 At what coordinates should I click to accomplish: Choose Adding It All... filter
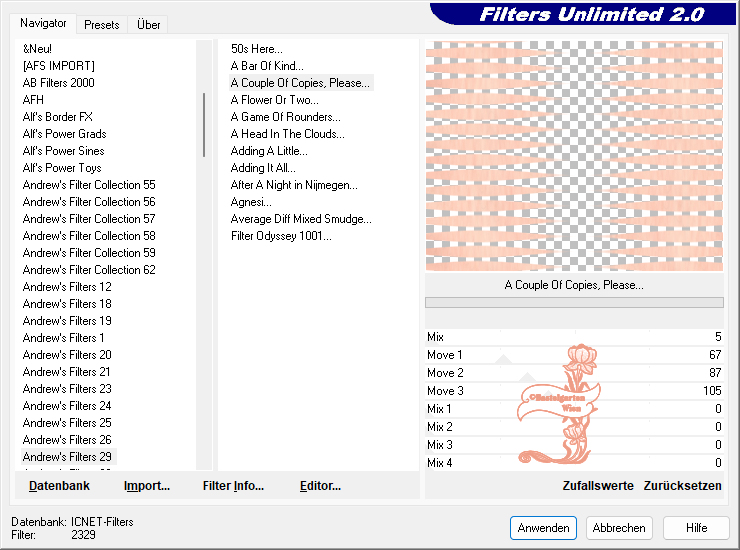click(x=263, y=168)
